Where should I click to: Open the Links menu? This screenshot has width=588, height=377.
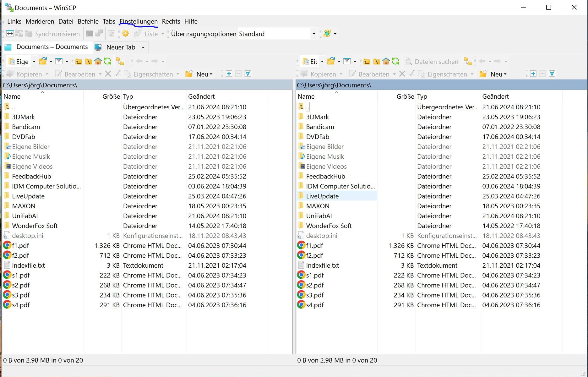pos(14,21)
